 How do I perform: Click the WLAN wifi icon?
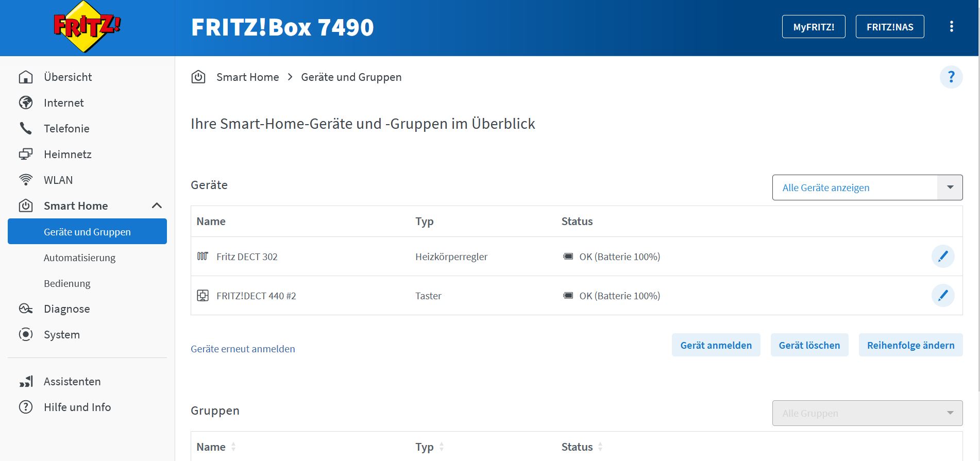pyautogui.click(x=26, y=180)
